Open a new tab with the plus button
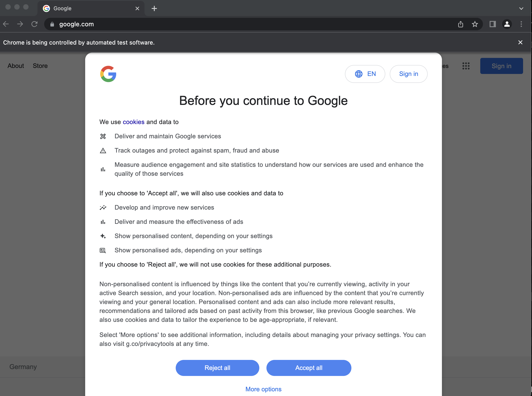 click(x=154, y=8)
